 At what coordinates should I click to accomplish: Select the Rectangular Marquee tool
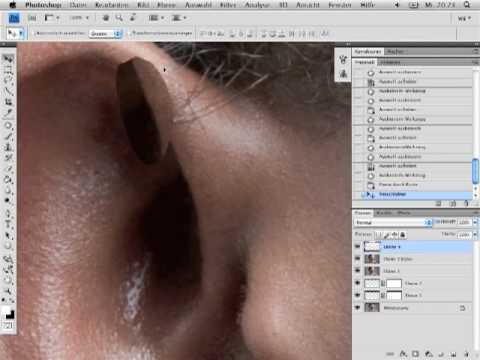click(8, 70)
